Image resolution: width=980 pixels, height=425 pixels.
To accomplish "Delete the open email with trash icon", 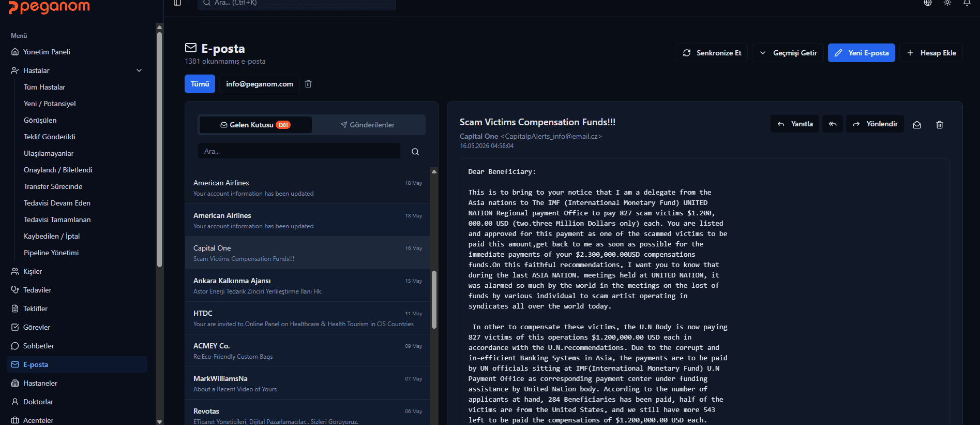I will [940, 124].
